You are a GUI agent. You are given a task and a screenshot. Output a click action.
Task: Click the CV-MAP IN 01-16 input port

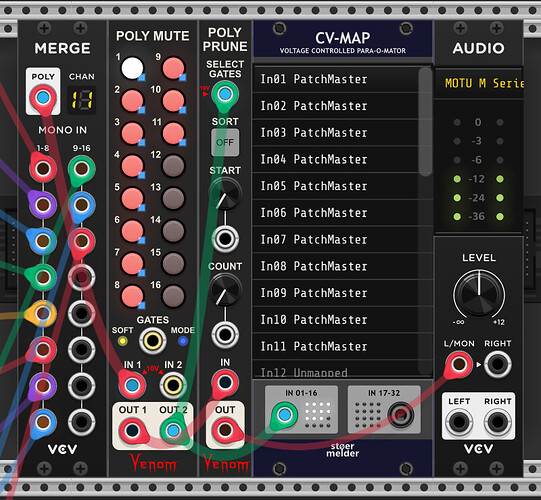click(x=285, y=414)
